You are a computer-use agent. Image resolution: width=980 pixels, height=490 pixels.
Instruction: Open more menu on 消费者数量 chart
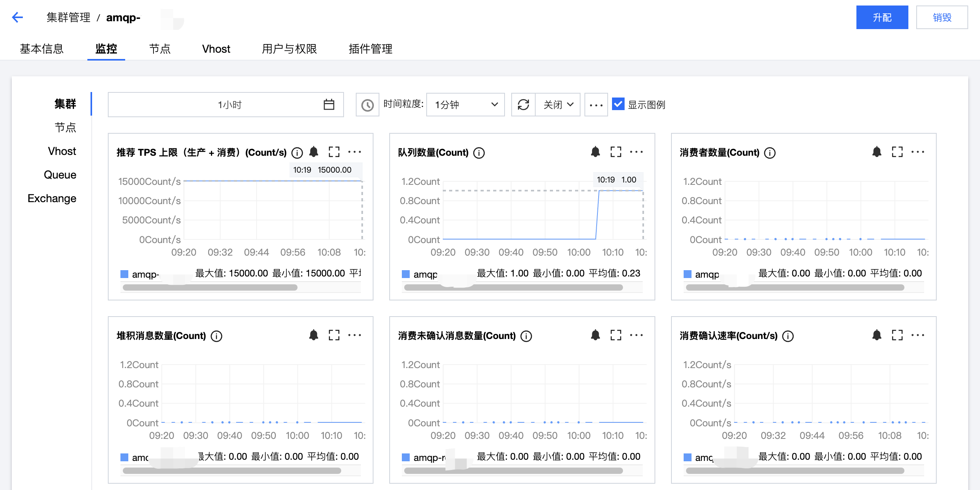pyautogui.click(x=918, y=152)
